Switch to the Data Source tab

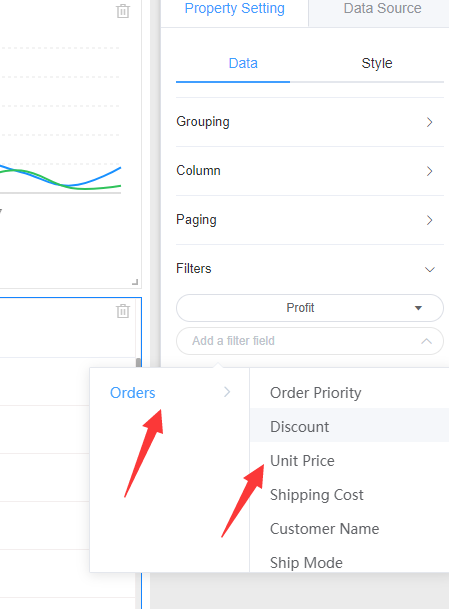coord(382,9)
